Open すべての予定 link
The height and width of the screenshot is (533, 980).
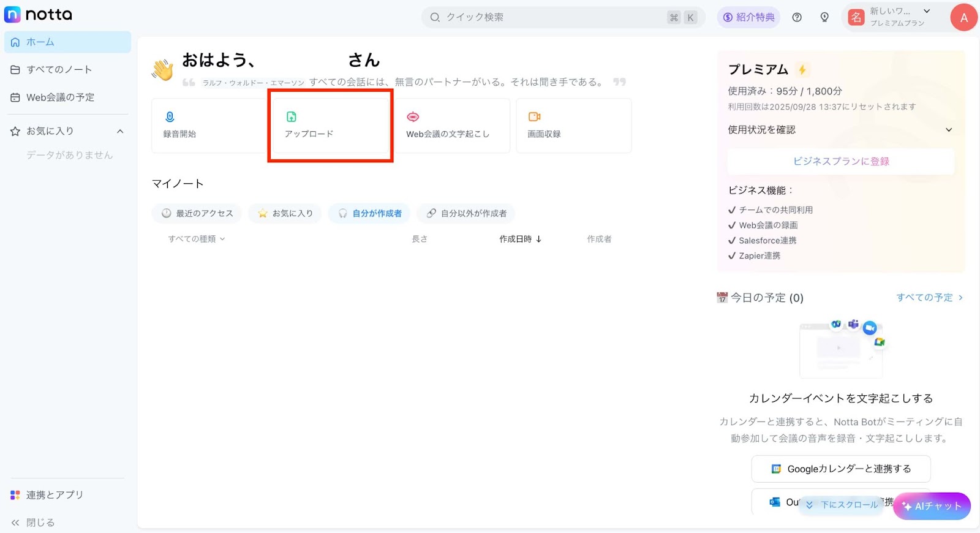pyautogui.click(x=929, y=298)
